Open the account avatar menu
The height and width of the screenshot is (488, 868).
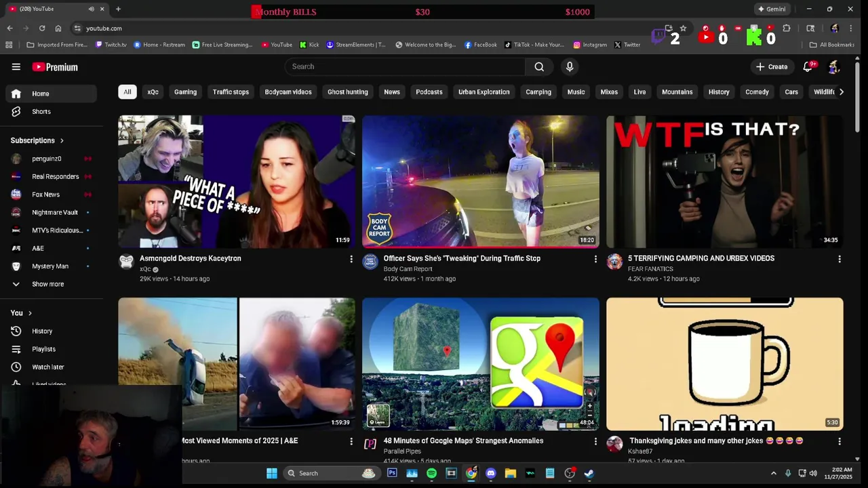pos(833,66)
